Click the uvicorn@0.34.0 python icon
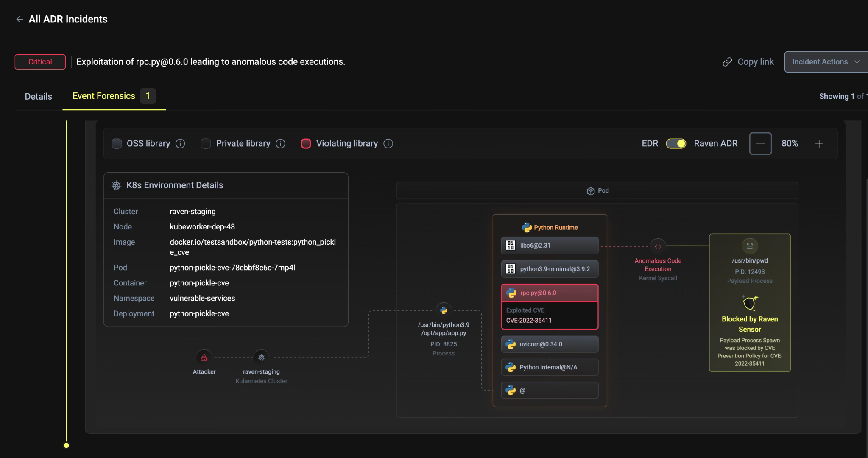The image size is (868, 458). 511,344
